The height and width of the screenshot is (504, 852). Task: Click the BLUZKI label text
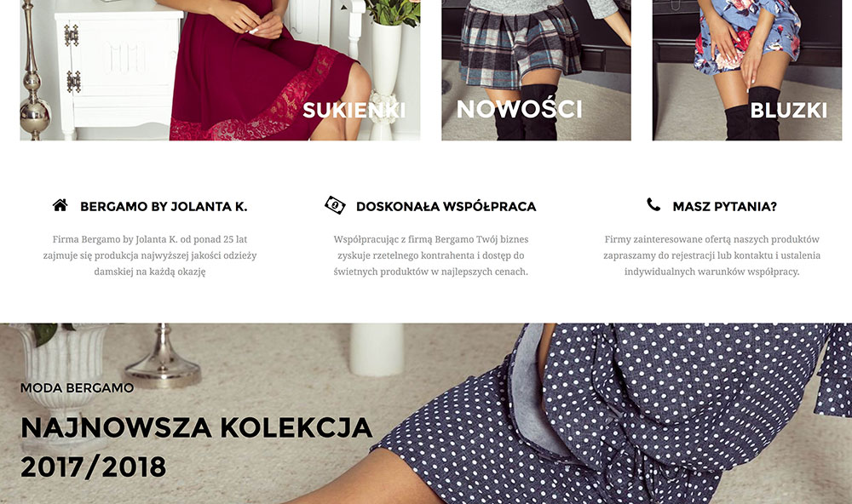[x=788, y=111]
